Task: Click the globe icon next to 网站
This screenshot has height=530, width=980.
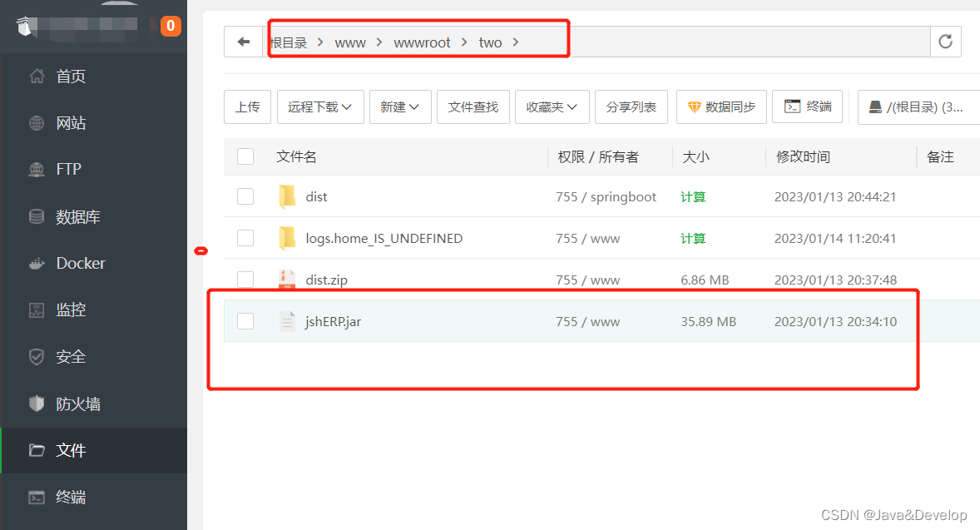Action: click(x=37, y=123)
